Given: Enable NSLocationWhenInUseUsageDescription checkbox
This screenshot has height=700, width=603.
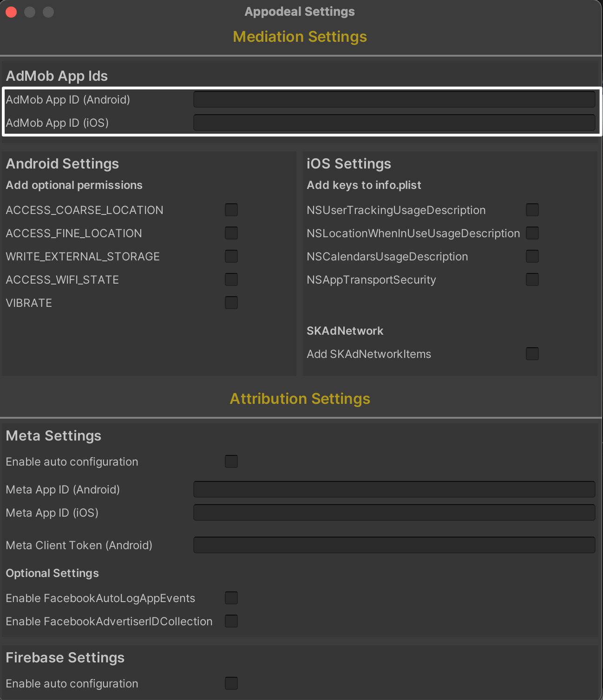Looking at the screenshot, I should (x=532, y=233).
